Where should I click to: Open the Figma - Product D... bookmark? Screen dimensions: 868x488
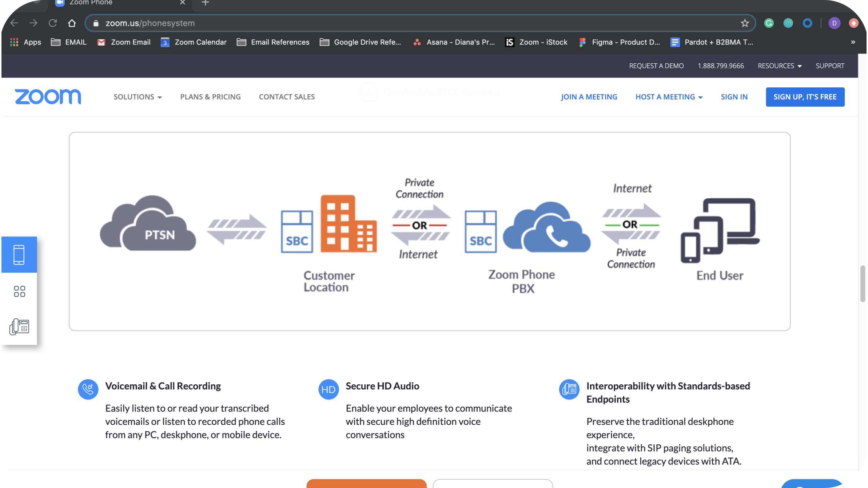[x=619, y=42]
